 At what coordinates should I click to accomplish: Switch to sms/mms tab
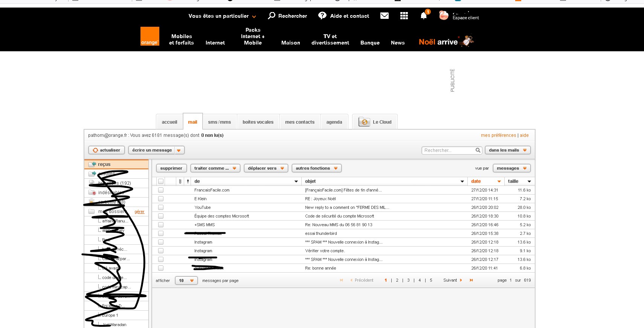pos(220,122)
